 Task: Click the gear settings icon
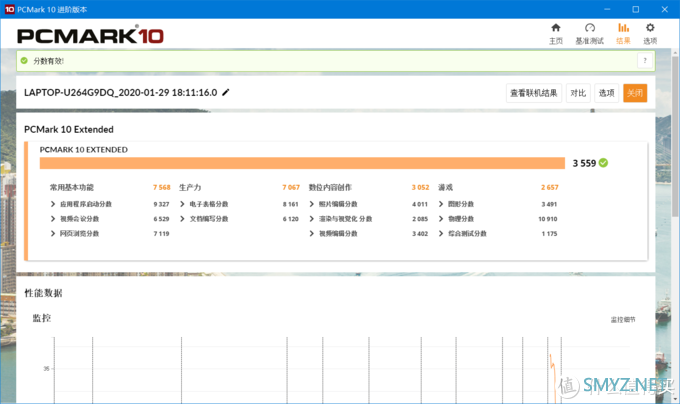(x=650, y=28)
